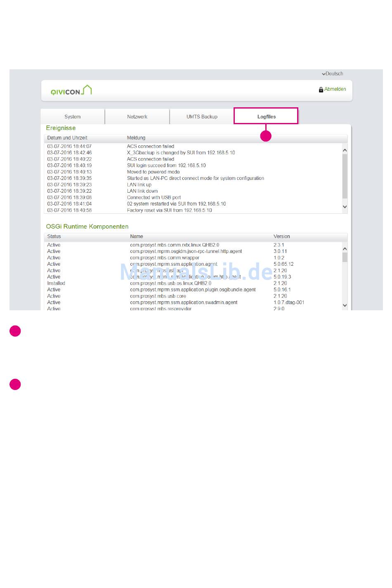Click Abmelden to log out
The height and width of the screenshot is (588, 392).
click(335, 89)
